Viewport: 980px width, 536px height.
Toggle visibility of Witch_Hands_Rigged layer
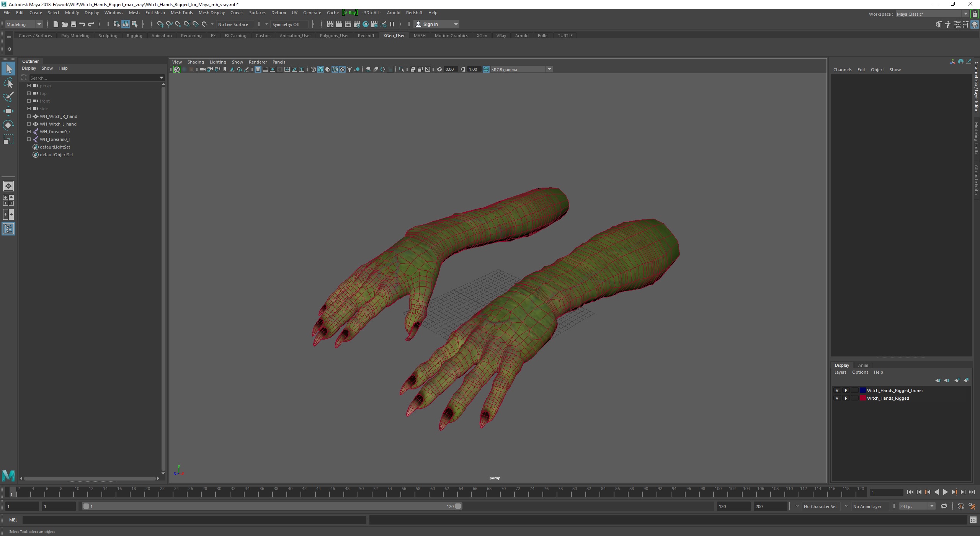837,398
